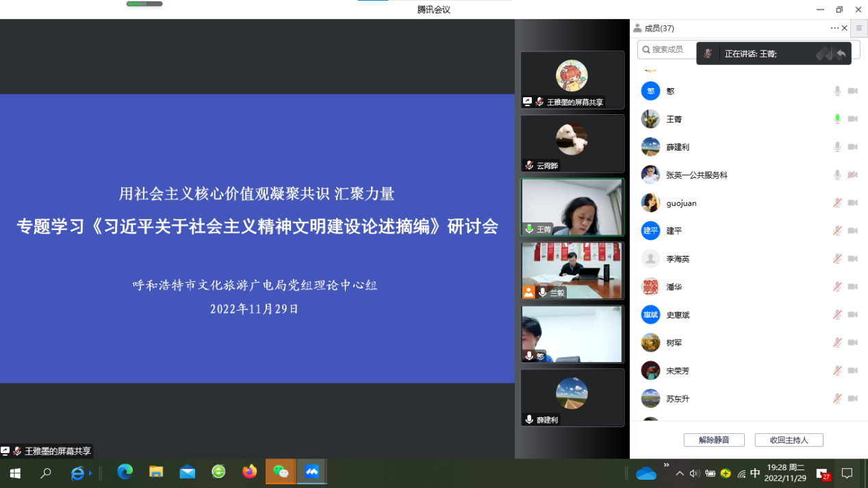Open WeChat from the taskbar

(281, 472)
